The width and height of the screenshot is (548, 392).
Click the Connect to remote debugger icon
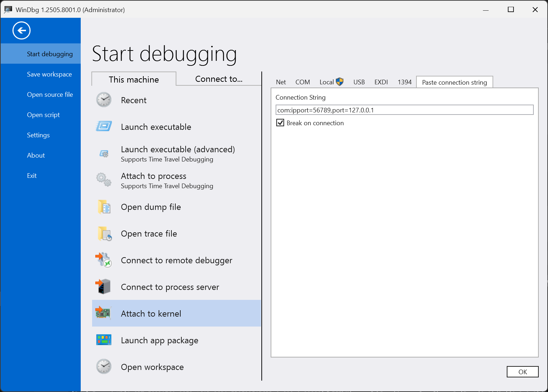(x=103, y=260)
